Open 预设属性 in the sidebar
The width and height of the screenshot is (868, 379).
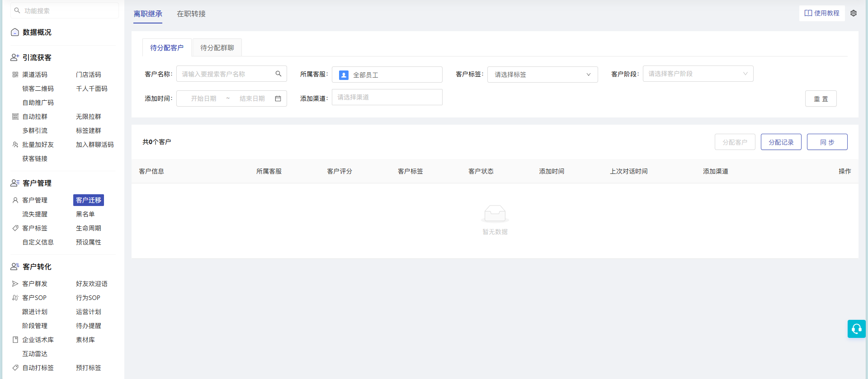point(89,242)
